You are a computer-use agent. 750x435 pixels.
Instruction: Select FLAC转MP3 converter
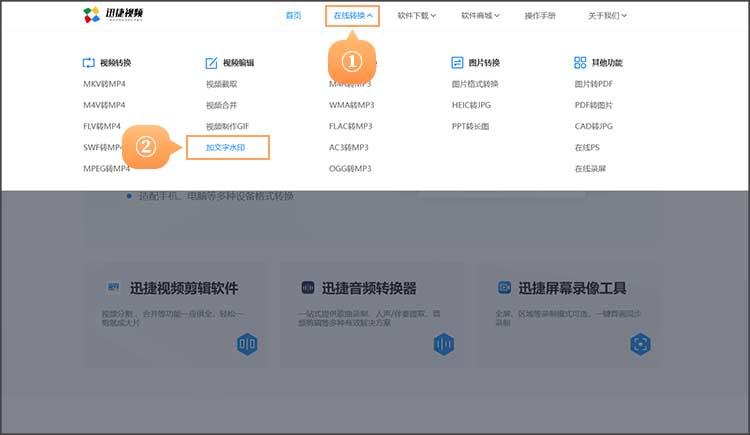click(x=351, y=126)
